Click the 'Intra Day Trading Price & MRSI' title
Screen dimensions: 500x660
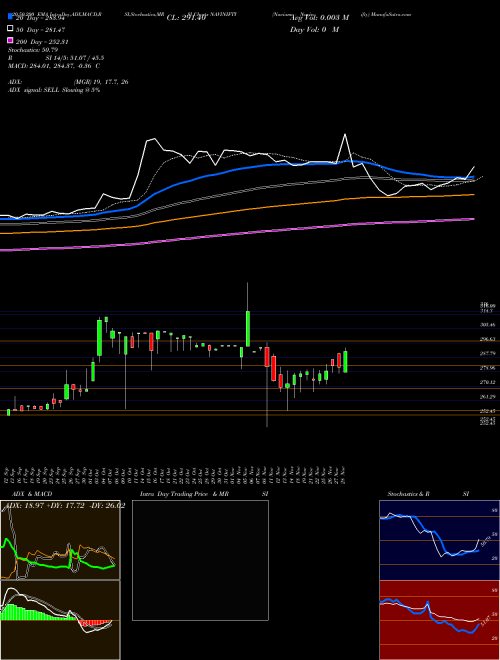204,494
